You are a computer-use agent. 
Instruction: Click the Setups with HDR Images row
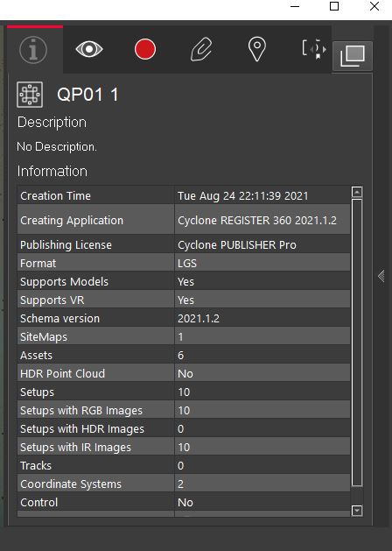[184, 428]
